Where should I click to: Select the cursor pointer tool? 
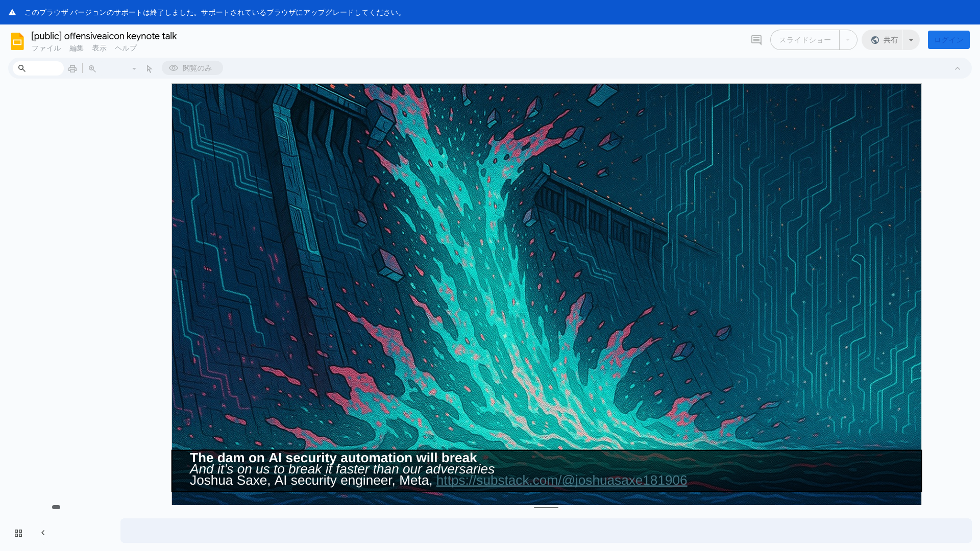(x=150, y=68)
